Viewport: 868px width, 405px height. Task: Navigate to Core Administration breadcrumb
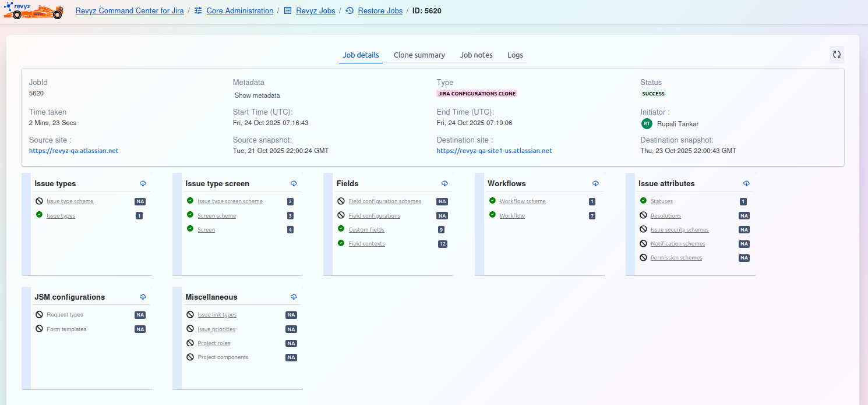pyautogui.click(x=239, y=11)
